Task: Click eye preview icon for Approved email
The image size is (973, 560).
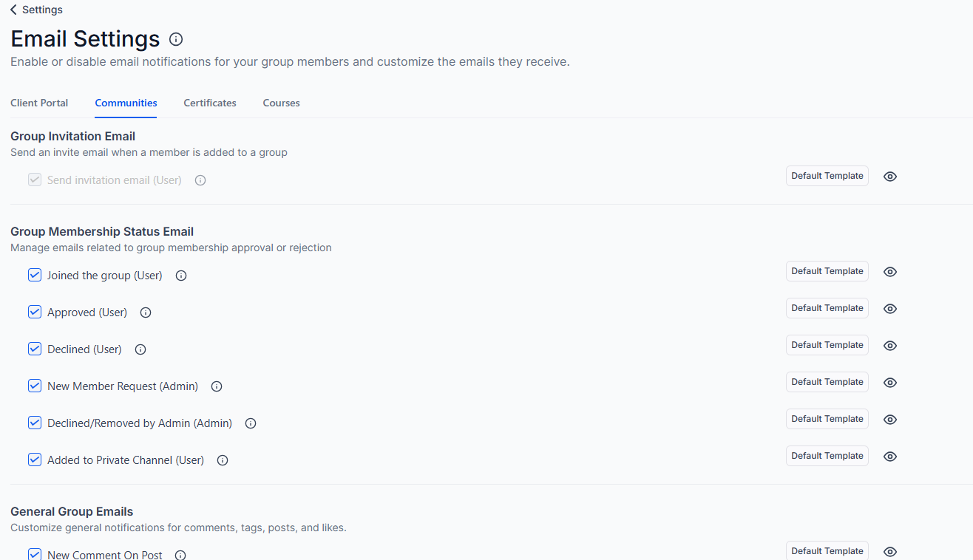Action: (890, 309)
